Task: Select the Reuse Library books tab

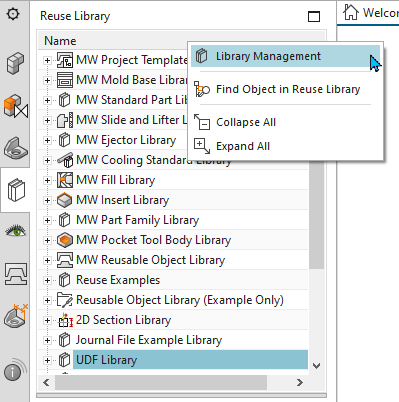Action: 16,190
